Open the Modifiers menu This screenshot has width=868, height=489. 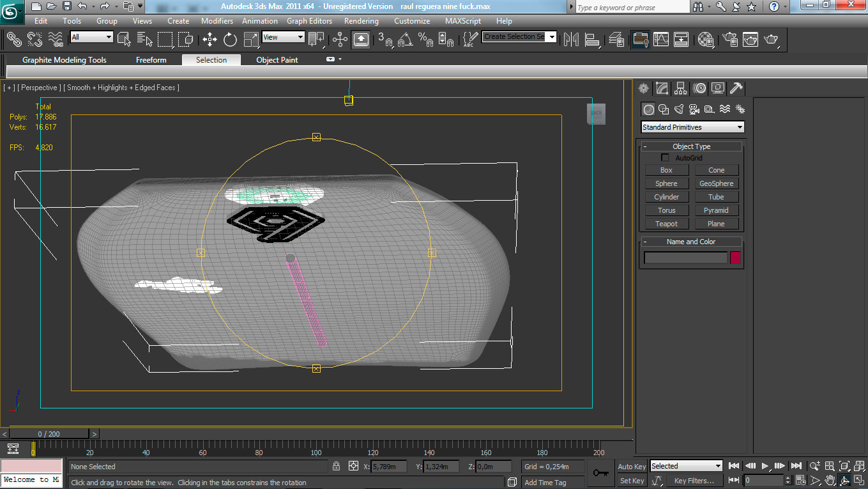[217, 20]
